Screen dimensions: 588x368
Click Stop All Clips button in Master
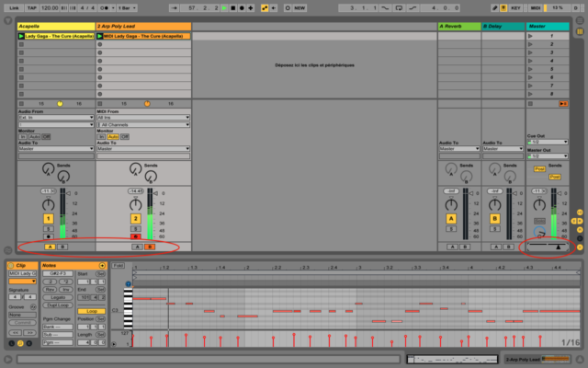coord(530,104)
